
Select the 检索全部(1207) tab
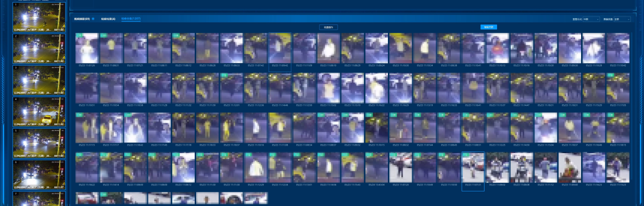coord(130,19)
